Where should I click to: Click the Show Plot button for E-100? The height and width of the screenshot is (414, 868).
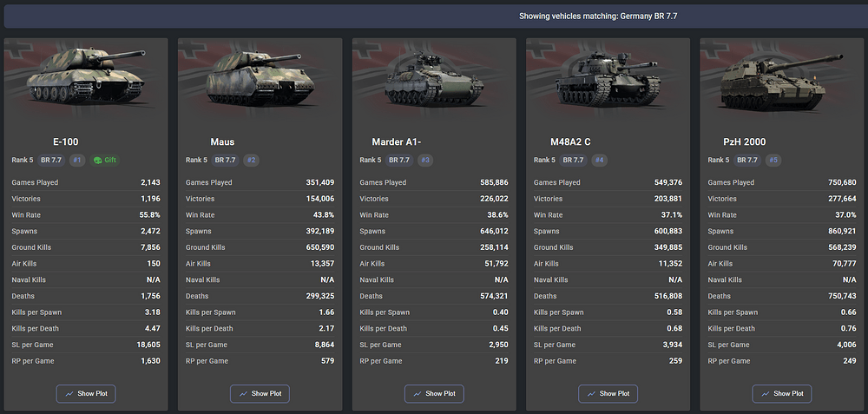coord(86,393)
